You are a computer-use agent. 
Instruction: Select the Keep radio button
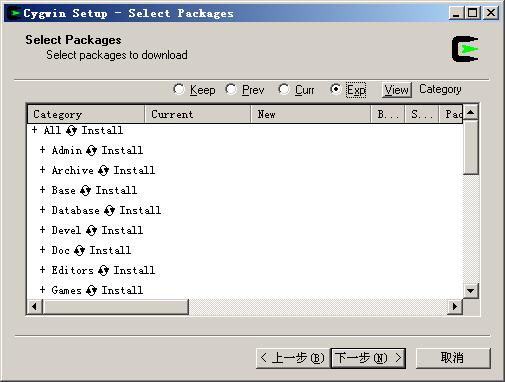(179, 89)
